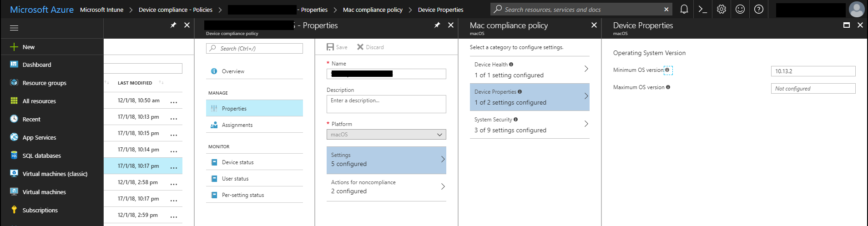Open the portal settings gear
868x226 pixels.
coord(722,9)
